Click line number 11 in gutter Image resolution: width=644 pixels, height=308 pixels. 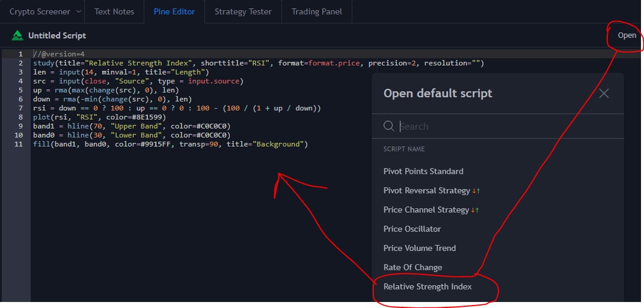[19, 144]
